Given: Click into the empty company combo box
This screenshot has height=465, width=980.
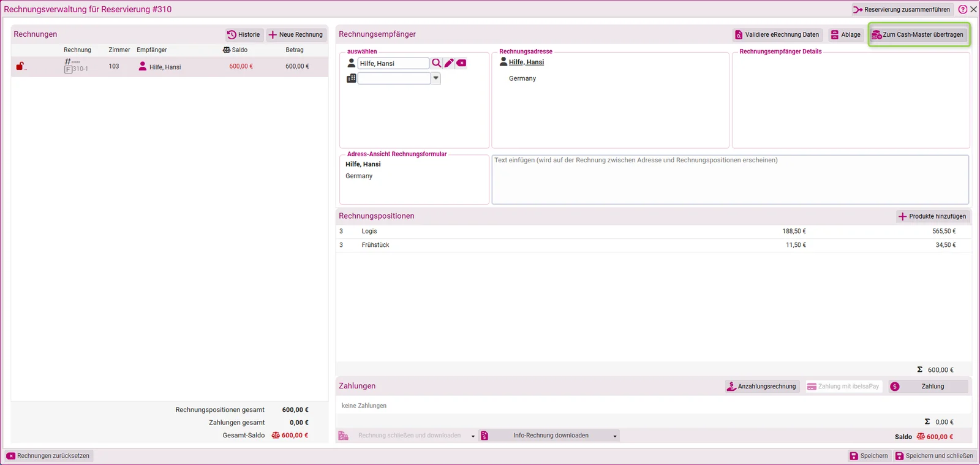Looking at the screenshot, I should point(394,78).
